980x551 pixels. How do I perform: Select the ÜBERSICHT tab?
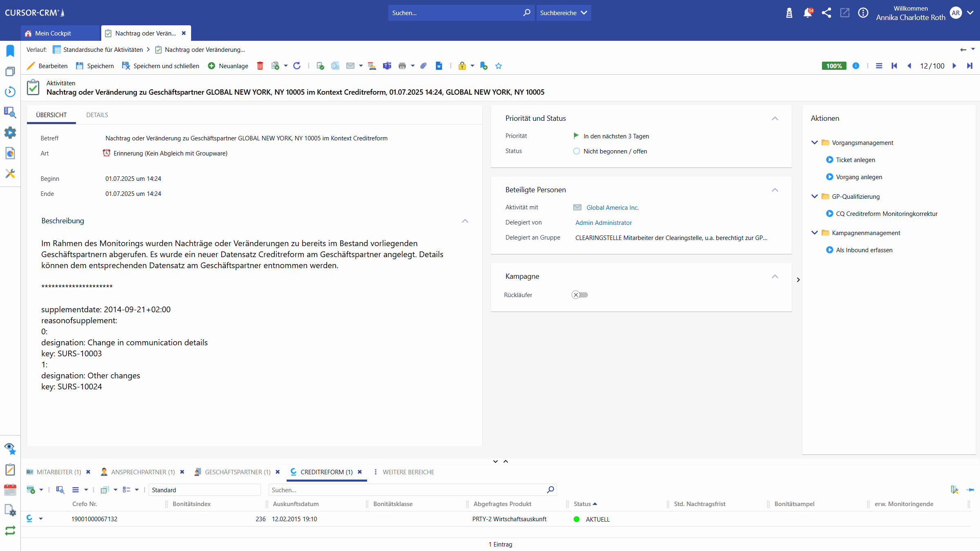pyautogui.click(x=51, y=115)
